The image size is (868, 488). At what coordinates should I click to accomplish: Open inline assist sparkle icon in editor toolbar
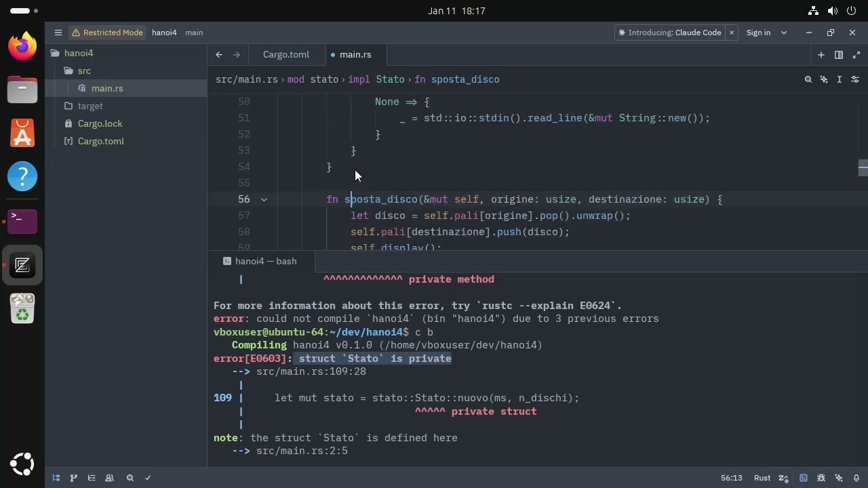click(x=824, y=79)
